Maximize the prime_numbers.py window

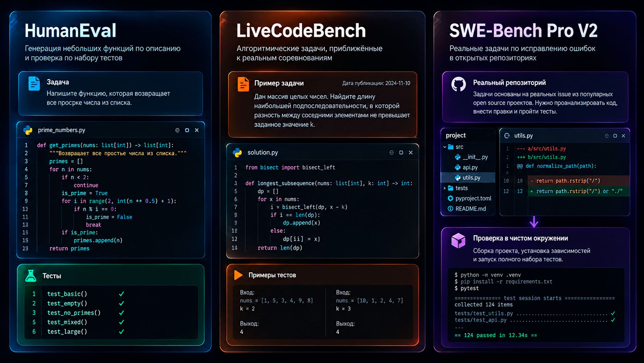click(187, 130)
